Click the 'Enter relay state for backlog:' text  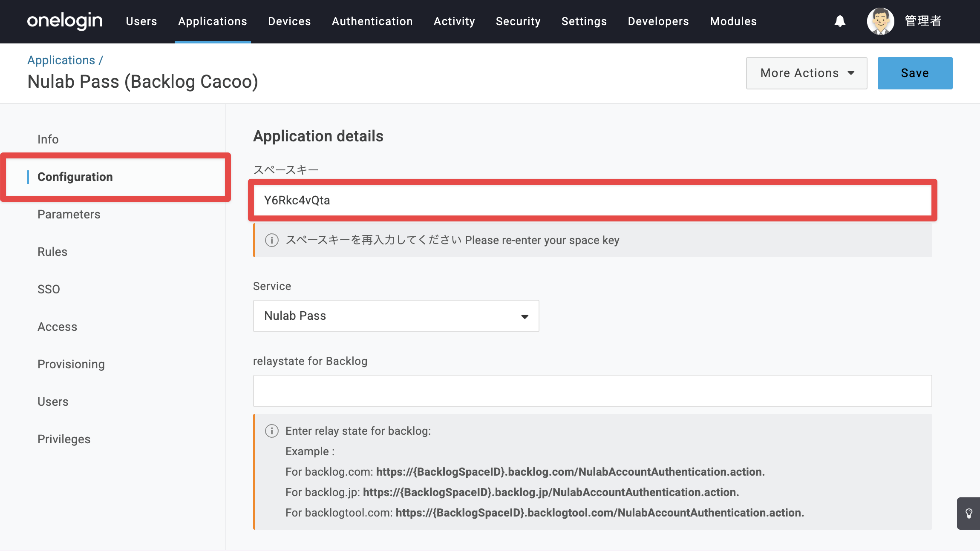pyautogui.click(x=358, y=431)
